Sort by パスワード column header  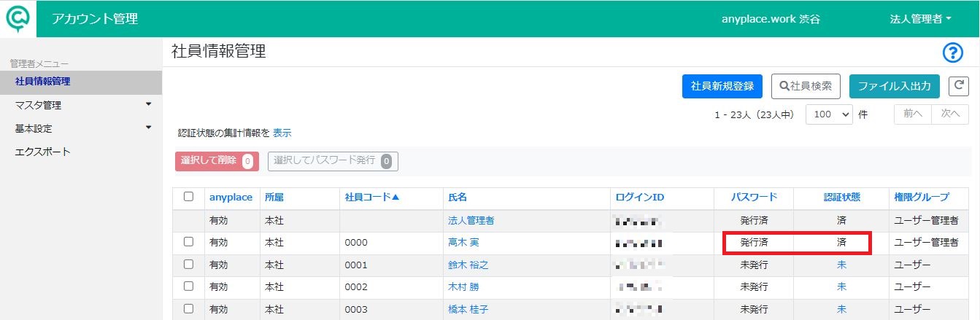point(754,197)
